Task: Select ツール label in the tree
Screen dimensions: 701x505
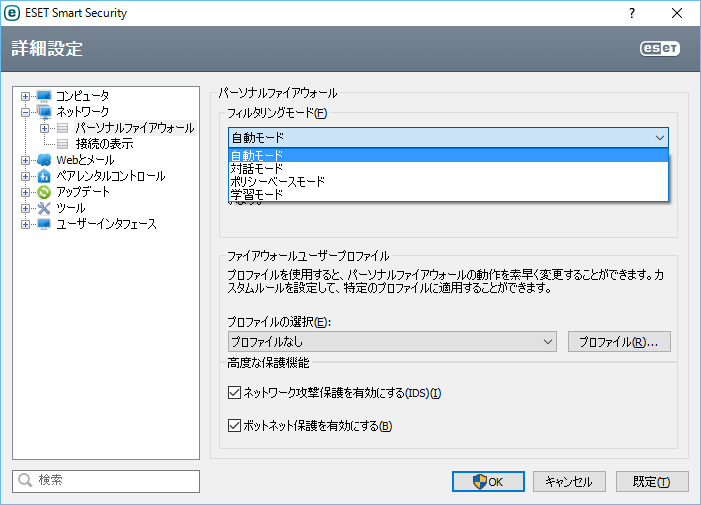Action: pos(71,208)
